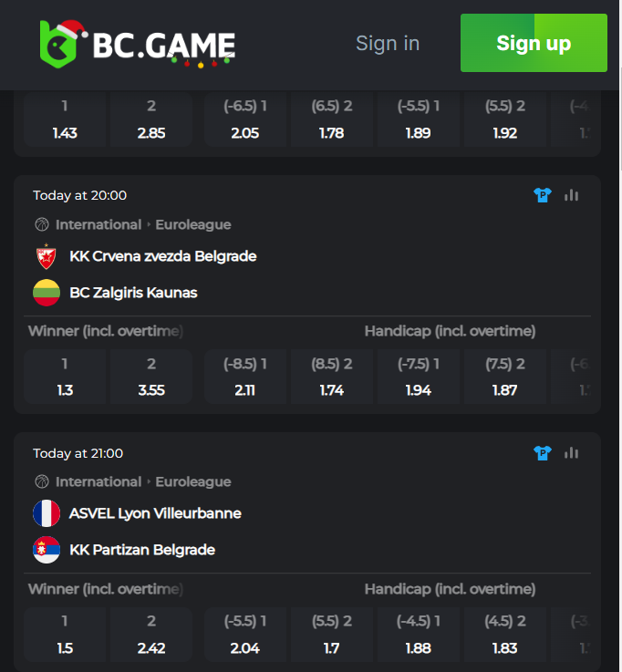Select winner odds 3.55 for Zalgiris Kaunas
622x672 pixels.
click(151, 377)
